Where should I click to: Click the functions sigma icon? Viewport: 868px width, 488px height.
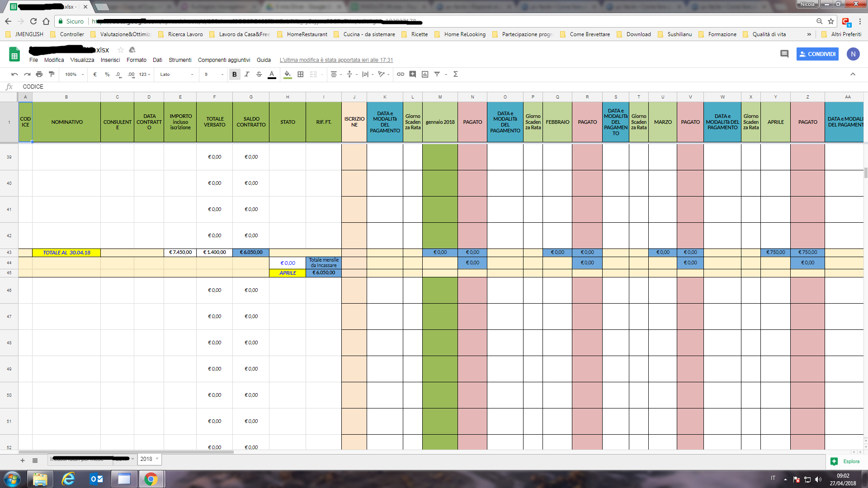[x=456, y=74]
